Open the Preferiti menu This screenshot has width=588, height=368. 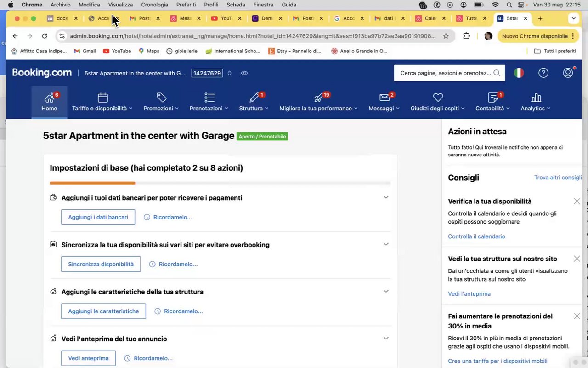[x=186, y=5]
